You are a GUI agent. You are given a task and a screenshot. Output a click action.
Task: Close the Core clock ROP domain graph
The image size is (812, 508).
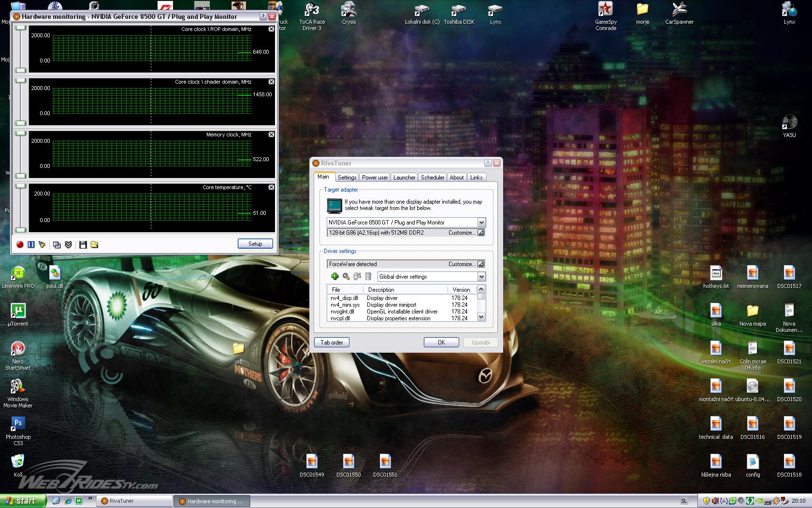[x=271, y=29]
